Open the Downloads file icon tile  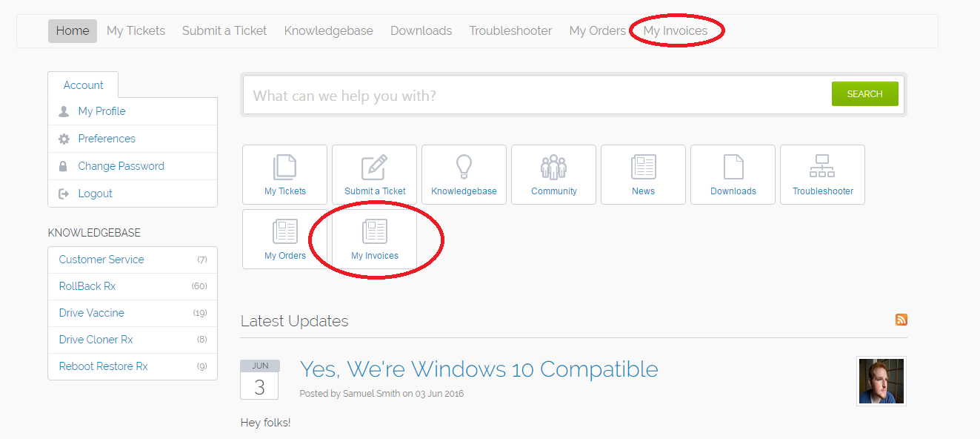[733, 168]
